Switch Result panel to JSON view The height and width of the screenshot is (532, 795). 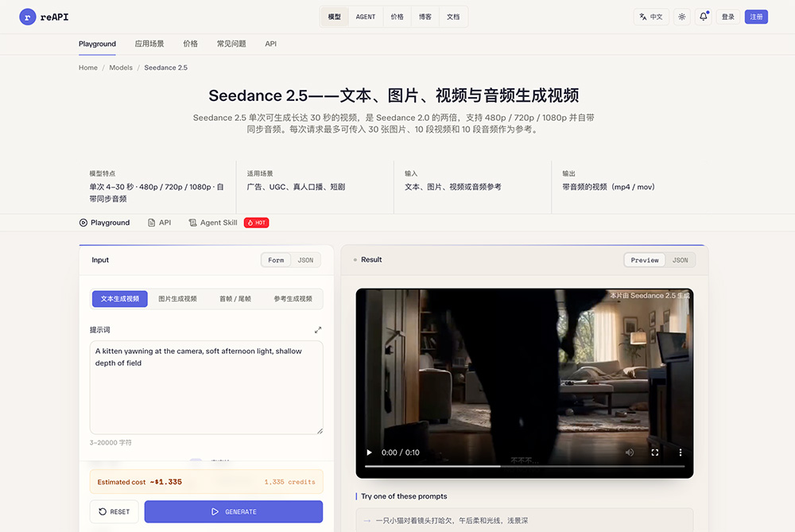tap(680, 260)
